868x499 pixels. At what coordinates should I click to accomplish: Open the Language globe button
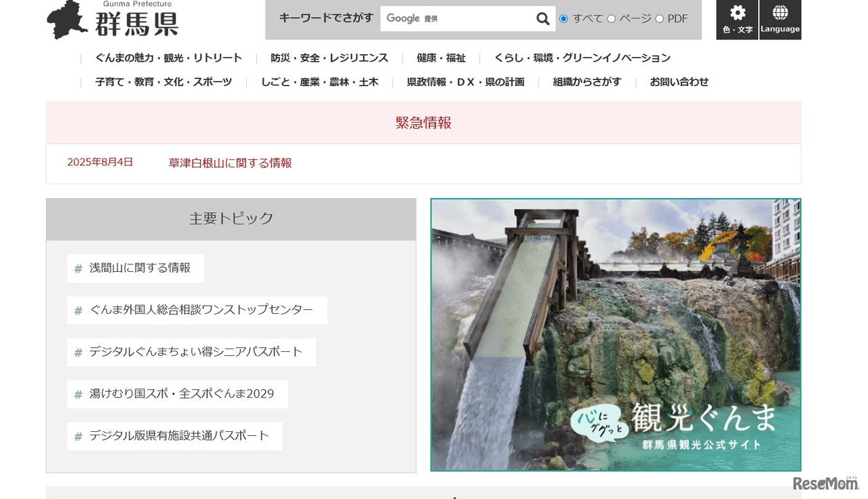tap(780, 20)
